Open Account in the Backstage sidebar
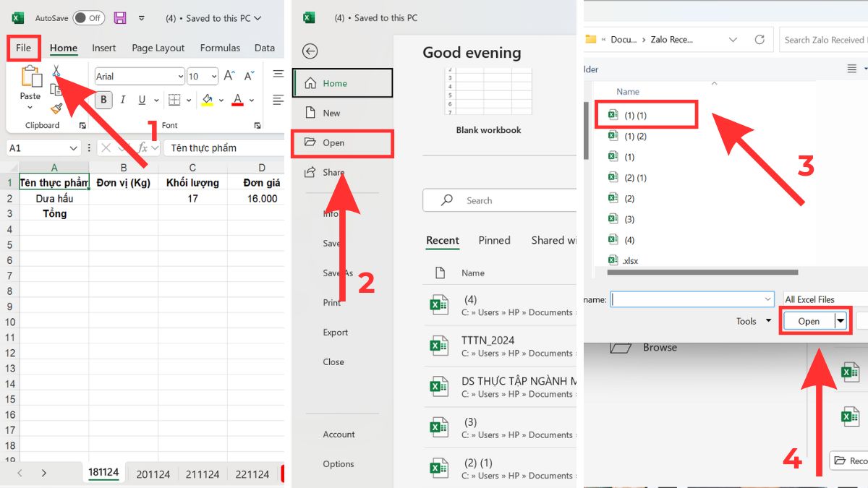This screenshot has width=868, height=488. coord(339,435)
